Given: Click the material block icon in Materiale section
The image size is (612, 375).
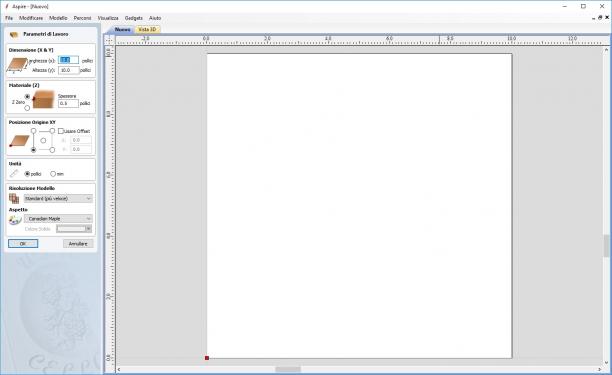Looking at the screenshot, I should point(43,100).
